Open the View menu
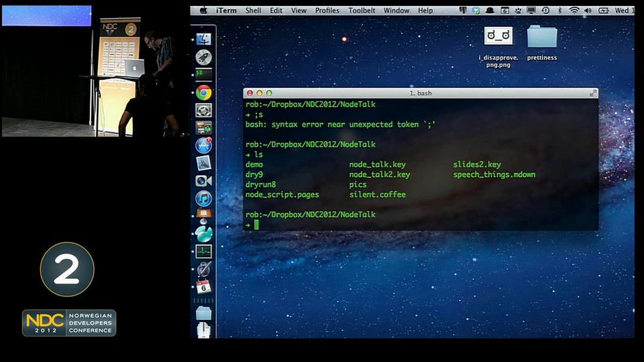 [x=298, y=11]
